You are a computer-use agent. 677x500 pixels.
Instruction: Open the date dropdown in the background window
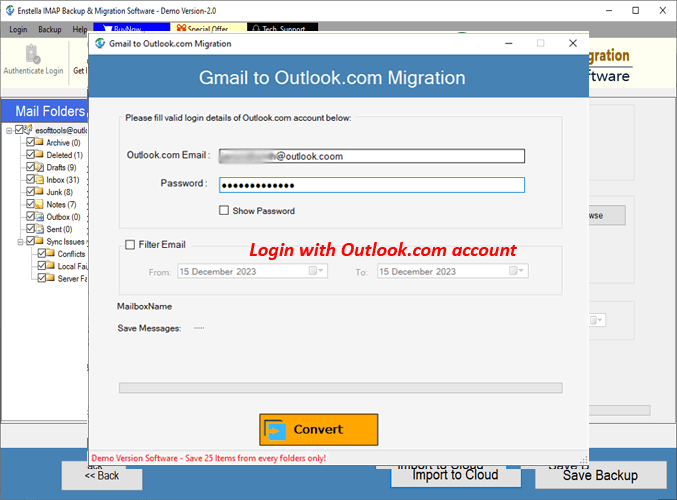coord(597,320)
